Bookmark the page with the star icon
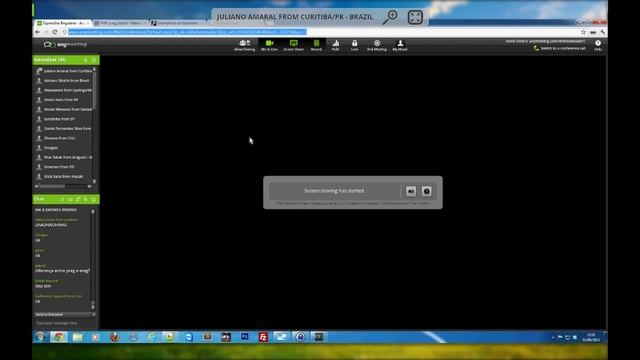Viewport: 640px width, 360px height. (583, 32)
